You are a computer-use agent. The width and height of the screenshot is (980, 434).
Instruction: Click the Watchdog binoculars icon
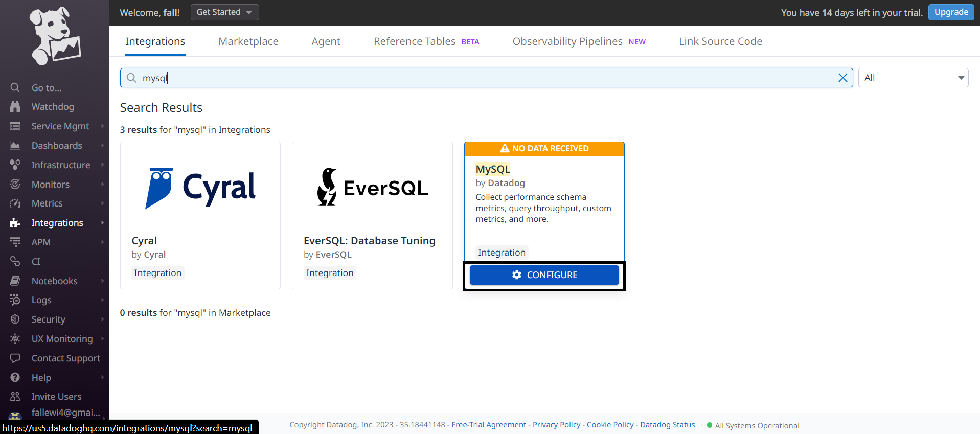pos(15,107)
